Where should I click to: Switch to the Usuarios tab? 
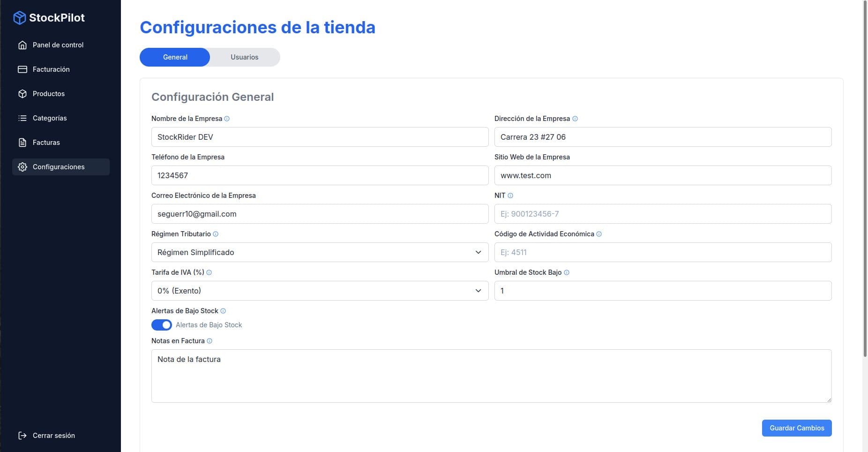tap(245, 57)
